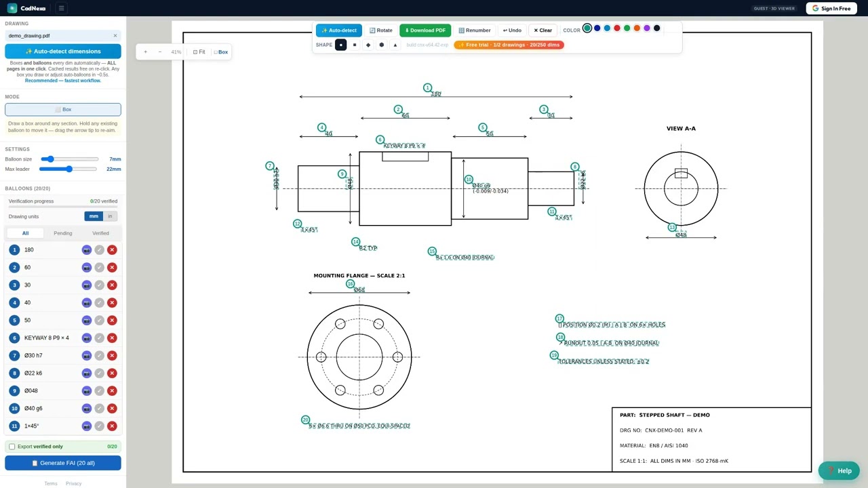
Task: Switch drawing units to mm
Action: (94, 216)
